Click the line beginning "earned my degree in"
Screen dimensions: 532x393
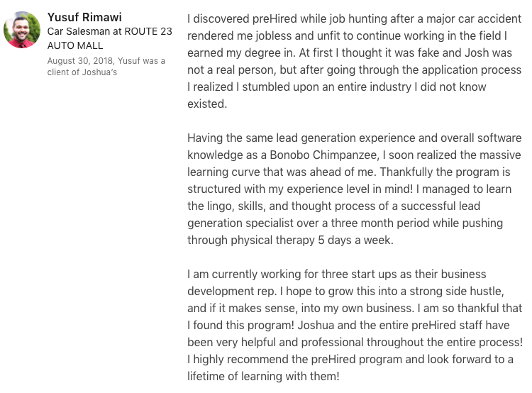[354, 52]
